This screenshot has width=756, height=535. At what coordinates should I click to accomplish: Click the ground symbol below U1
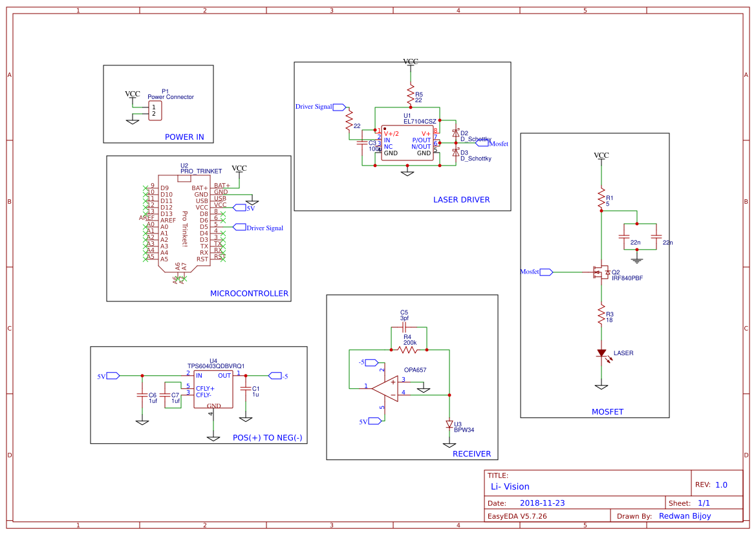pyautogui.click(x=406, y=173)
